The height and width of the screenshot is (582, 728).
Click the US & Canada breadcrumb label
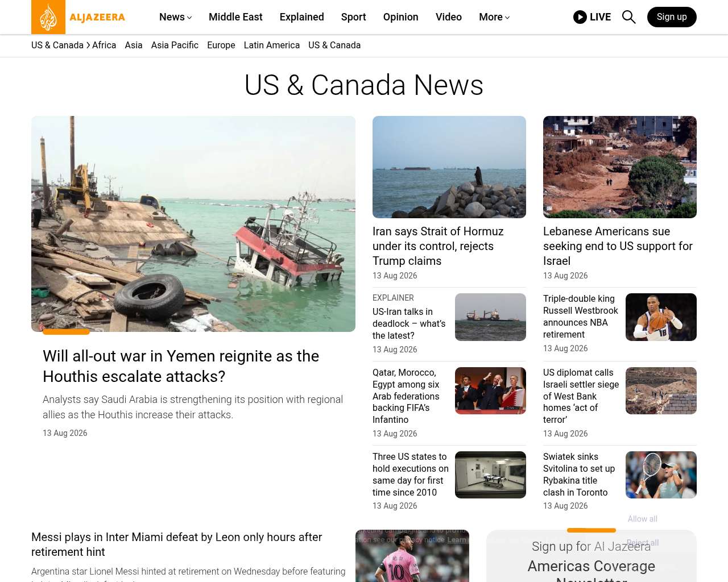tap(57, 45)
